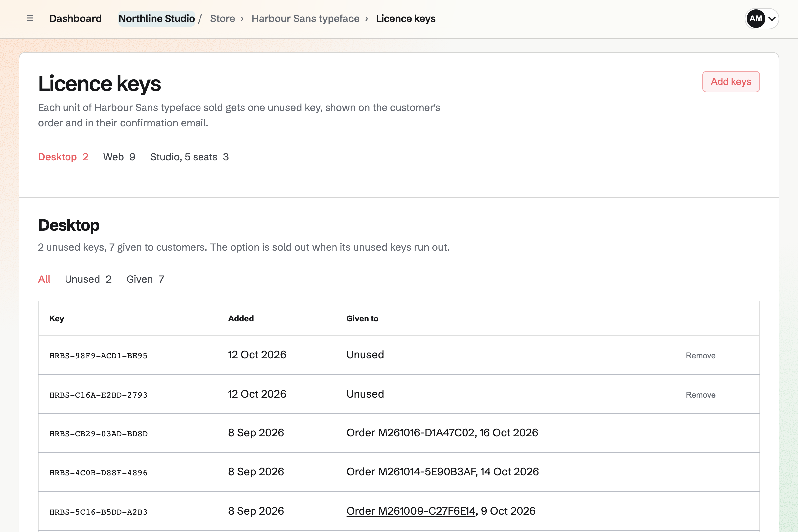Image resolution: width=798 pixels, height=532 pixels.
Task: Expand the account menu chevron
Action: (772, 19)
